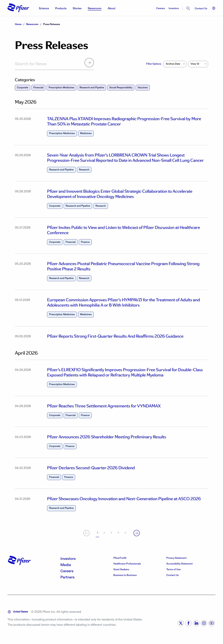Open Pfizer's LinkedIn icon in footer
The height and width of the screenshot is (644, 223).
tap(196, 623)
